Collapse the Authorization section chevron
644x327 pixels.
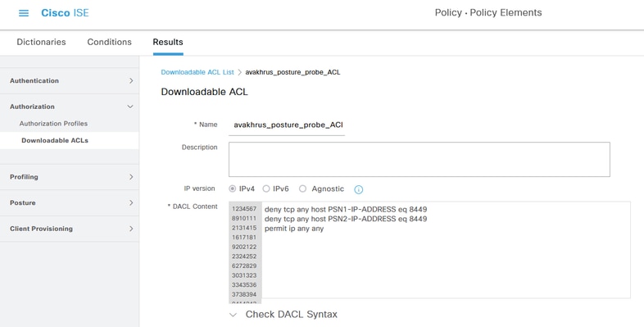click(x=130, y=107)
